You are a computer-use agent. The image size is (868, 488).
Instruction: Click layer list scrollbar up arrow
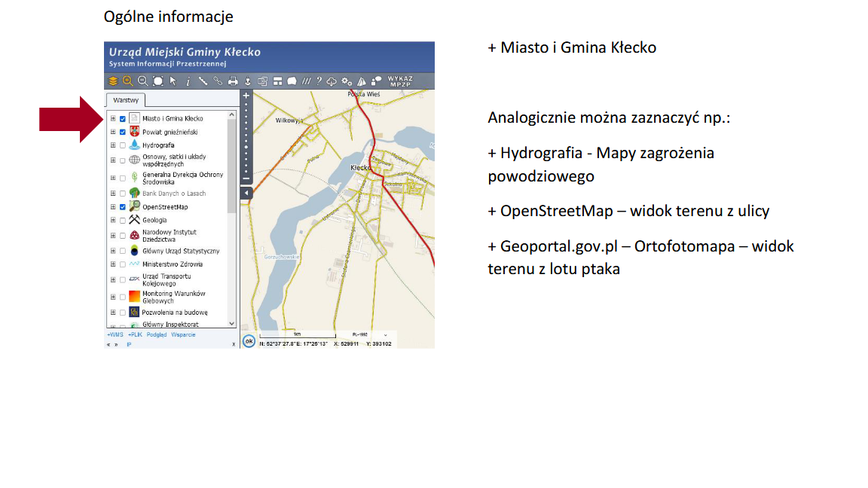pos(231,114)
